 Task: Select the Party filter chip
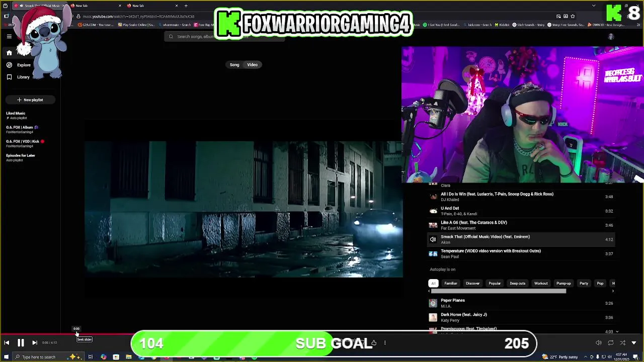click(x=584, y=284)
